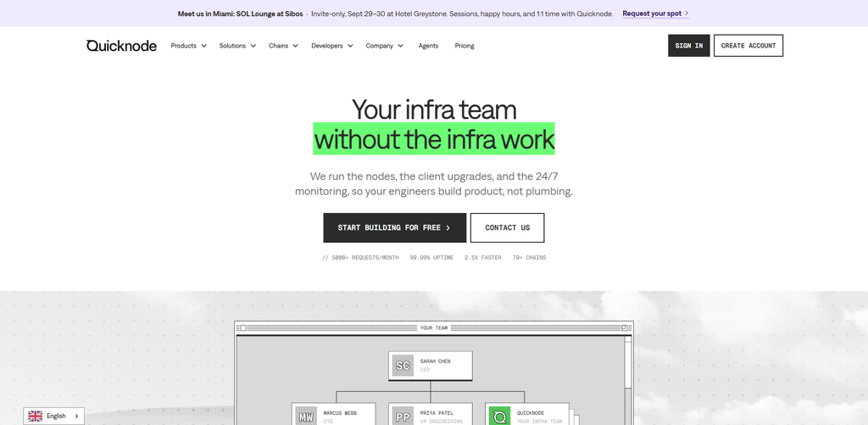
Task: Select the Priya Patel VP Engineering card
Action: tap(431, 414)
